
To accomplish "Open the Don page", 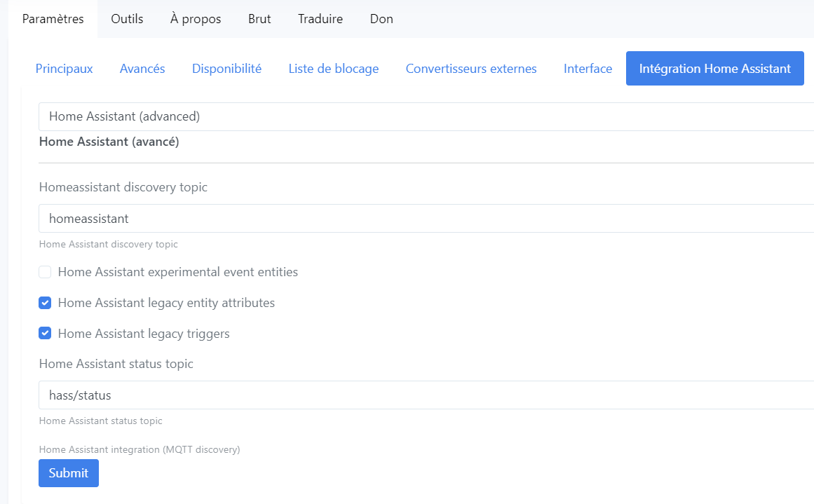I will tap(381, 19).
